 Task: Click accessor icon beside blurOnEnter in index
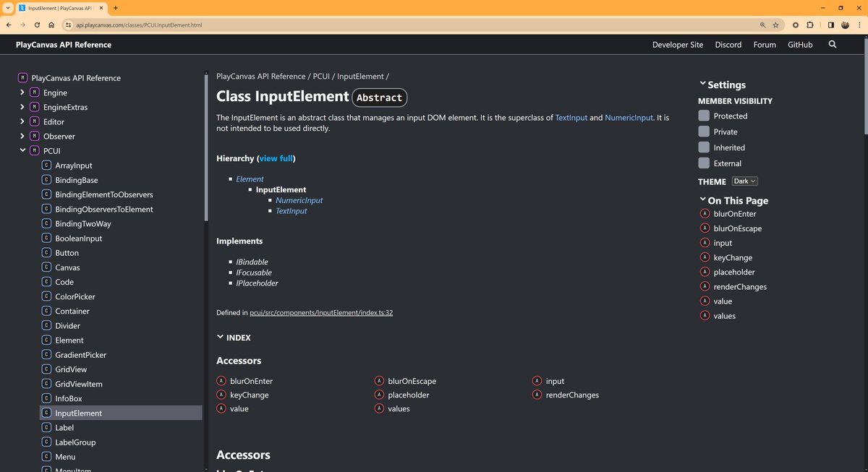pyautogui.click(x=221, y=381)
